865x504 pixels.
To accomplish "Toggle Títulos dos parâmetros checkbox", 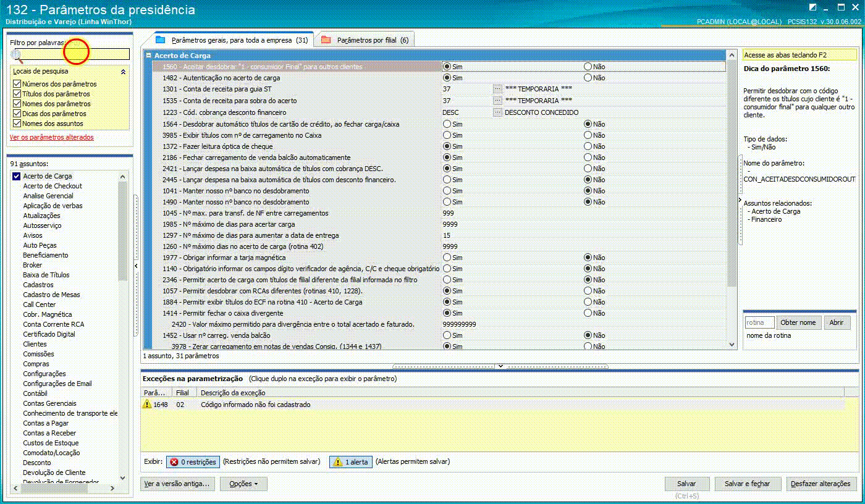I will 17,94.
